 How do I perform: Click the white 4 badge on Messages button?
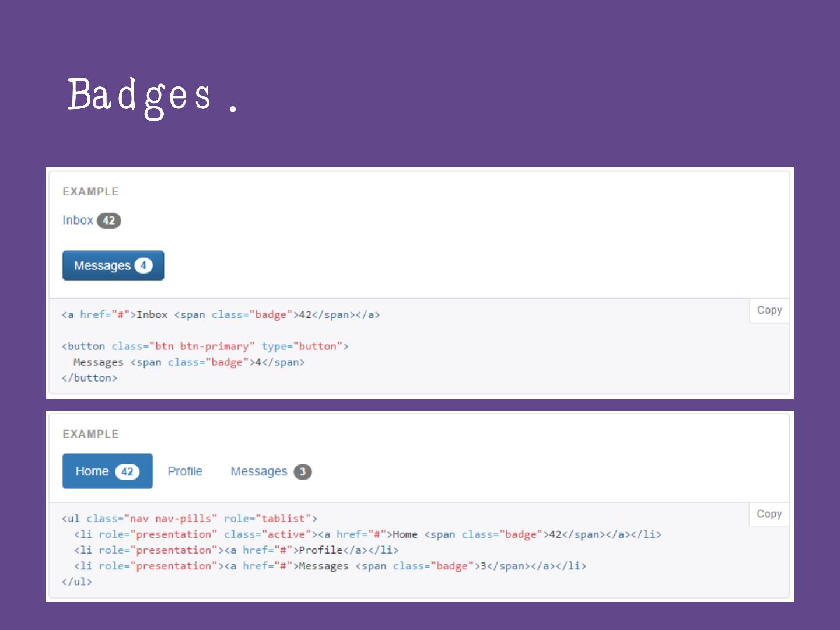(143, 265)
